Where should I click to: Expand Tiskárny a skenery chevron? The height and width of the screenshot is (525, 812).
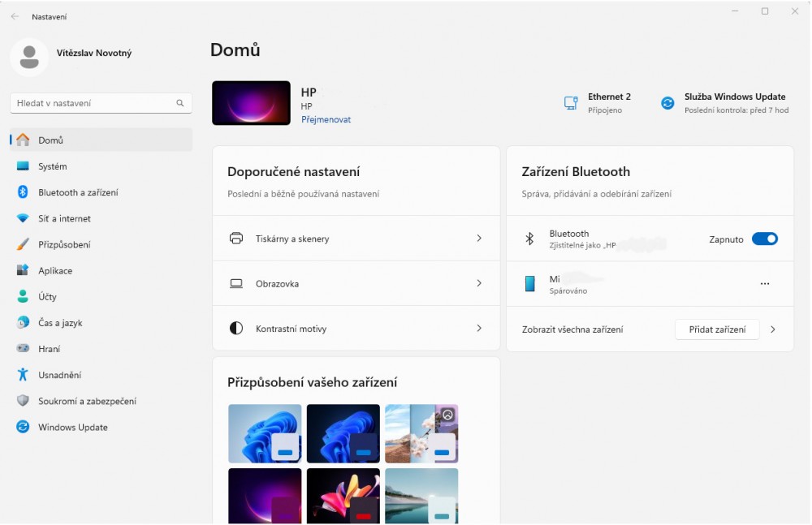479,239
